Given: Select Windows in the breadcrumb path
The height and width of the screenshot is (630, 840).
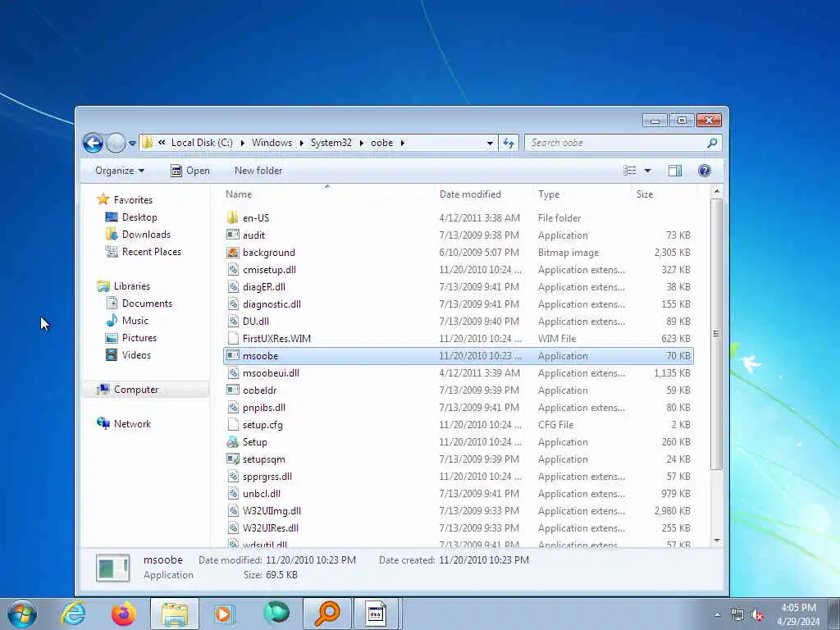Looking at the screenshot, I should coord(272,143).
